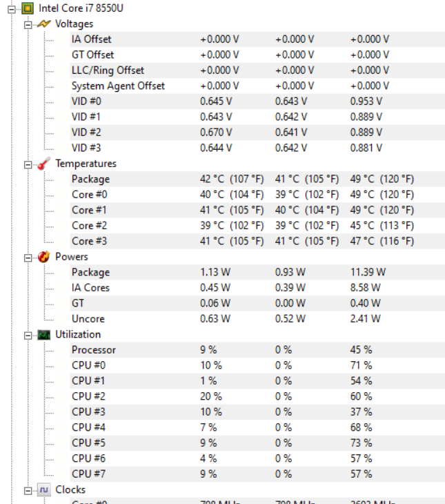Collapse the Intel Core i7 8550U node
This screenshot has width=445, height=504.
[x=12, y=10]
